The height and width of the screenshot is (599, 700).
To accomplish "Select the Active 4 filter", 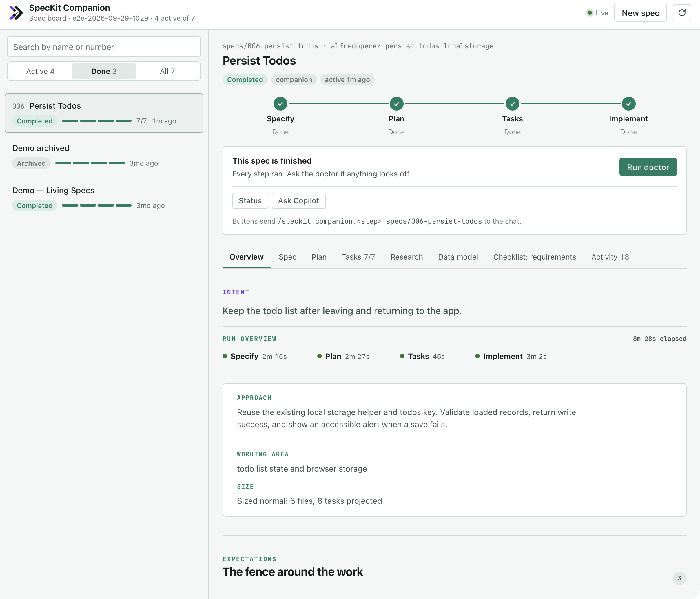I will point(40,71).
